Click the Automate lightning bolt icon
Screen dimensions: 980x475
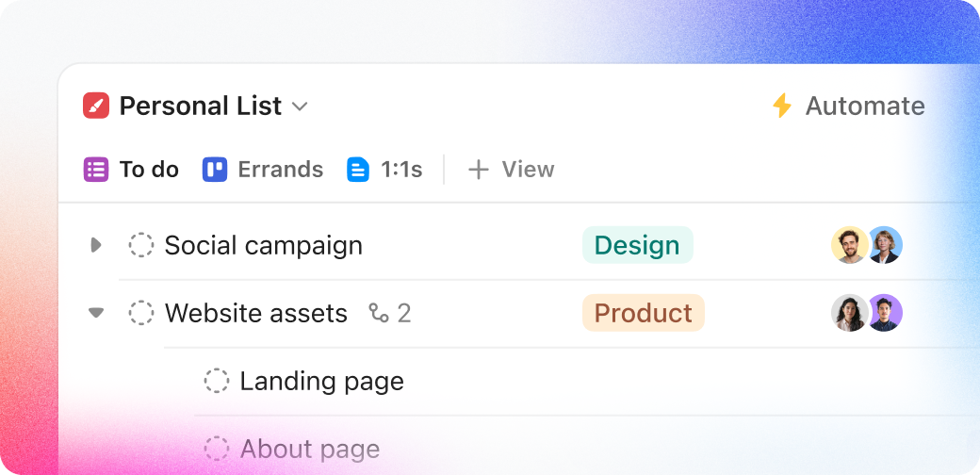782,106
